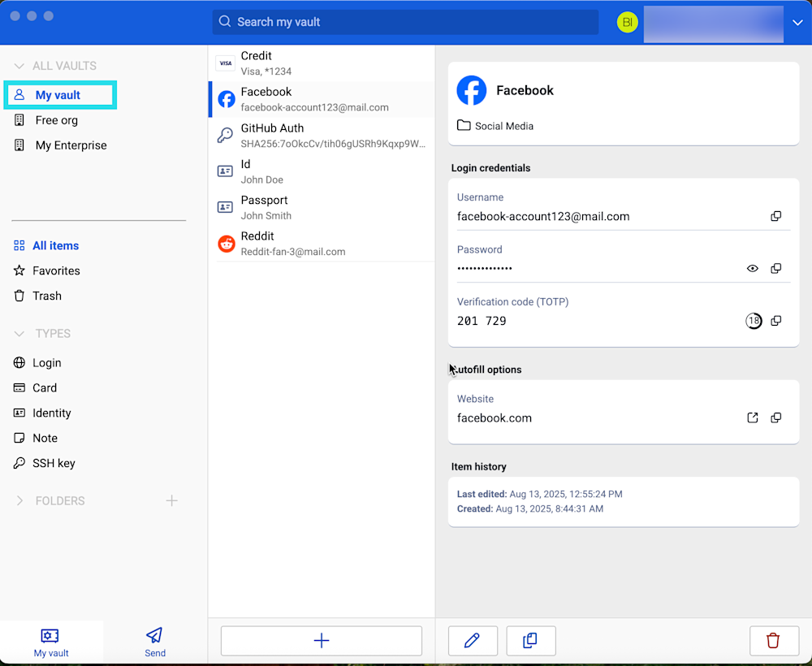The image size is (812, 666).
Task: Open the account menu dropdown
Action: [797, 23]
